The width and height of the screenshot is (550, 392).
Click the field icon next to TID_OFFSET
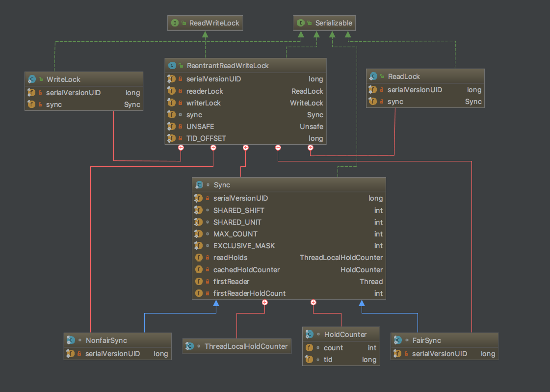[171, 138]
